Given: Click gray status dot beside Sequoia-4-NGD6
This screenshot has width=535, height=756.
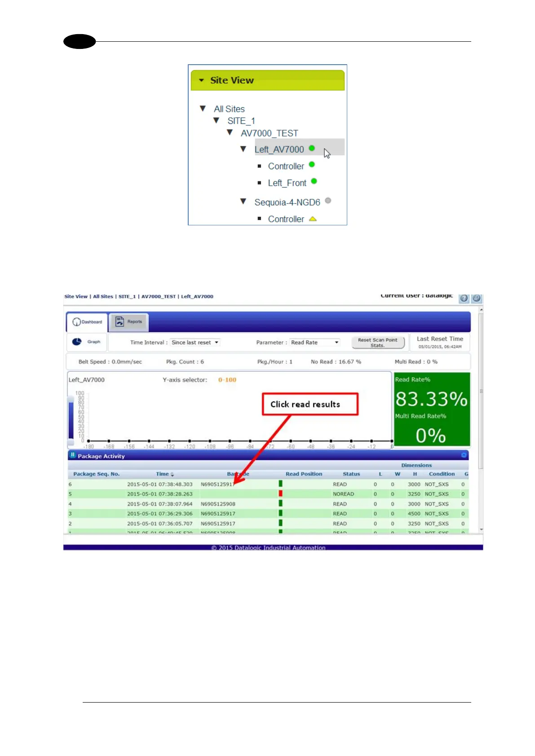Looking at the screenshot, I should click(328, 201).
